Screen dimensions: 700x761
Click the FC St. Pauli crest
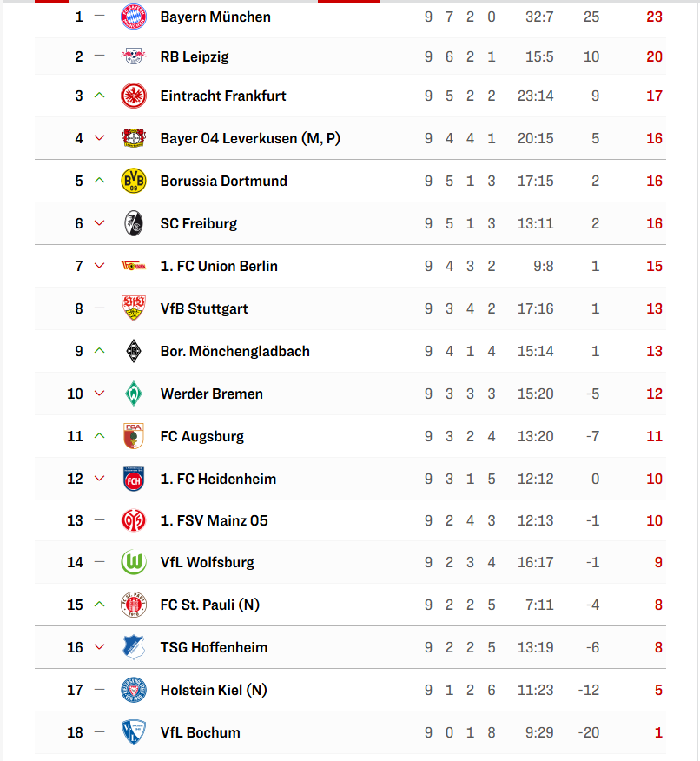[134, 605]
